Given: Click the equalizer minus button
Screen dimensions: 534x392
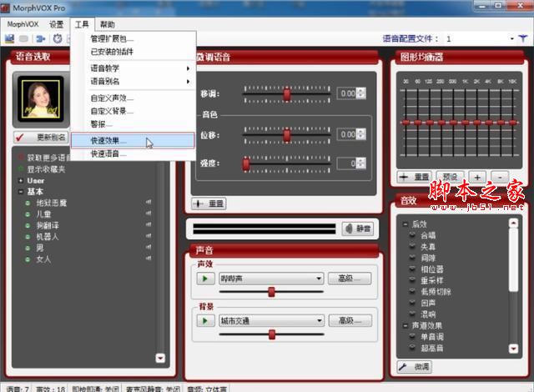Looking at the screenshot, I should pos(500,177).
